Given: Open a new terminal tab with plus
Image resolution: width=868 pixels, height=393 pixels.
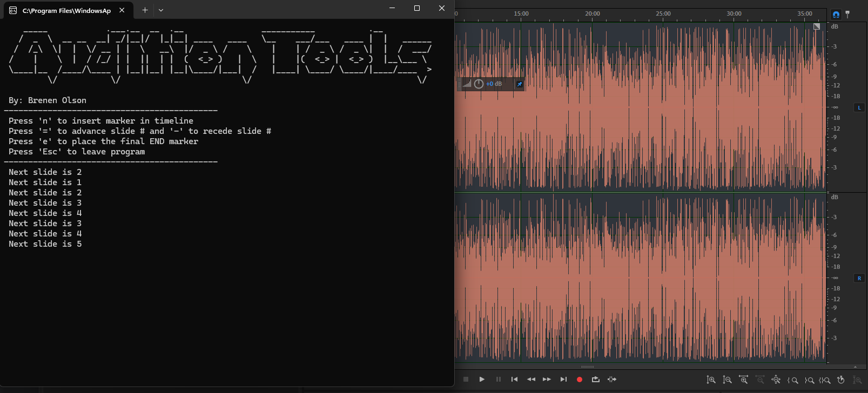Looking at the screenshot, I should (x=145, y=10).
